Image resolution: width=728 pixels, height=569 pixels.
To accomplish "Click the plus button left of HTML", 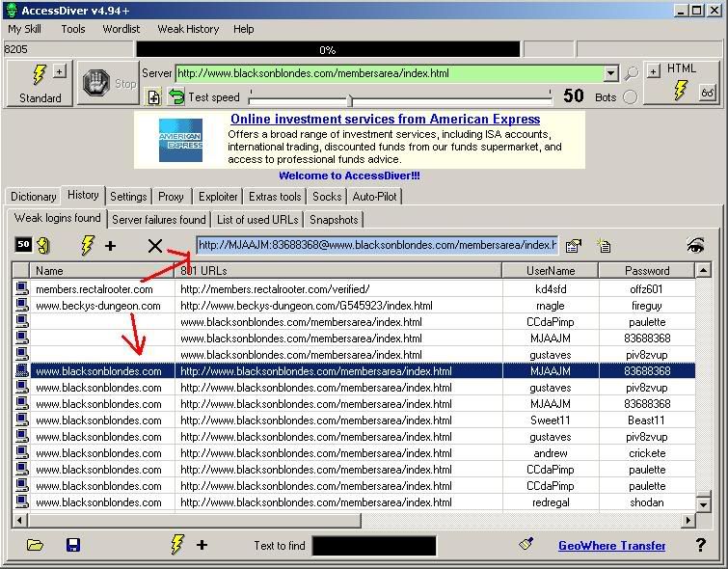I will pyautogui.click(x=654, y=71).
